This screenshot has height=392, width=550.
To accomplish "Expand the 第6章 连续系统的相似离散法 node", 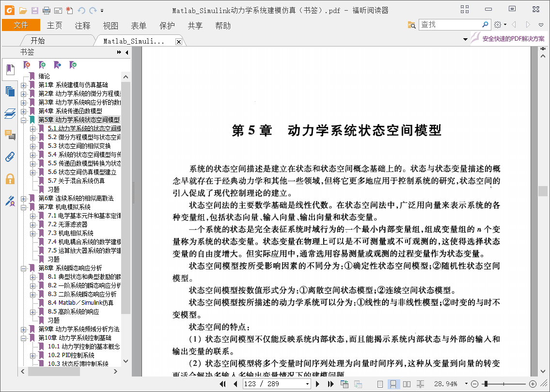I will (x=23, y=199).
